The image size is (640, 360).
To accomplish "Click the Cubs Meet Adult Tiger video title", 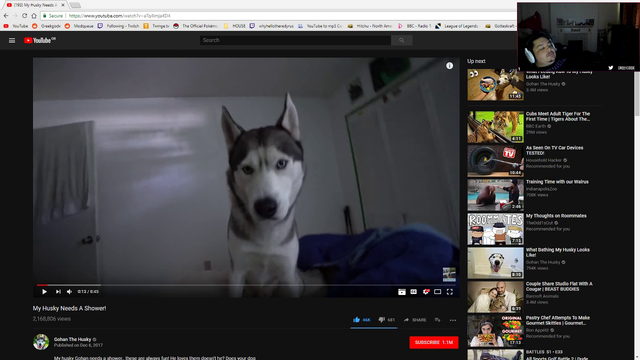I will [x=558, y=116].
